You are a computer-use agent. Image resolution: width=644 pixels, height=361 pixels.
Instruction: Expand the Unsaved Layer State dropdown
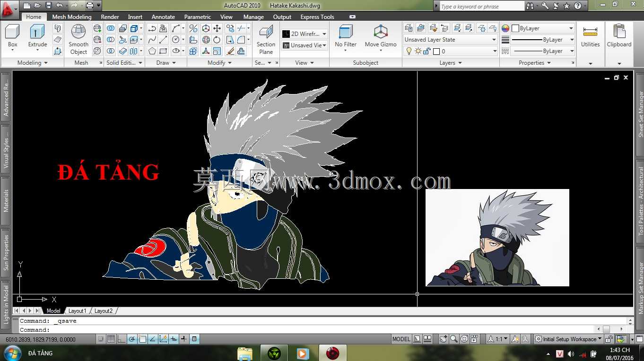tap(450, 40)
